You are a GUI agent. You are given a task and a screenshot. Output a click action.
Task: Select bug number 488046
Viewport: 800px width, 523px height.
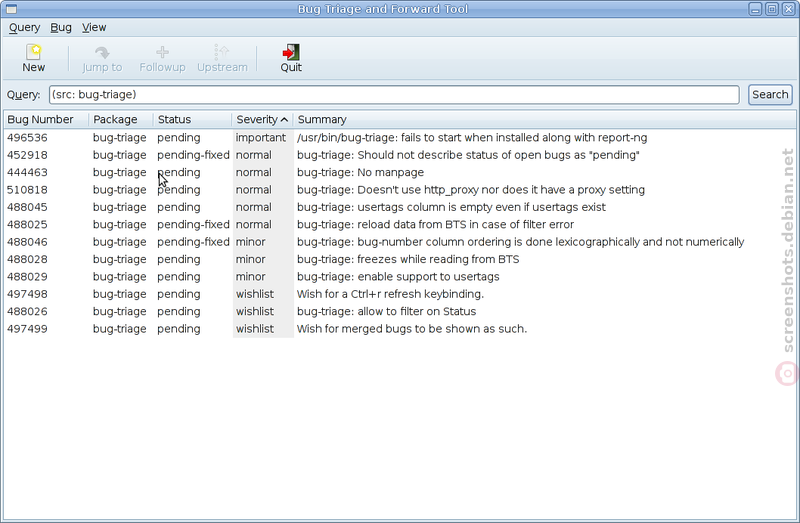[x=27, y=242]
